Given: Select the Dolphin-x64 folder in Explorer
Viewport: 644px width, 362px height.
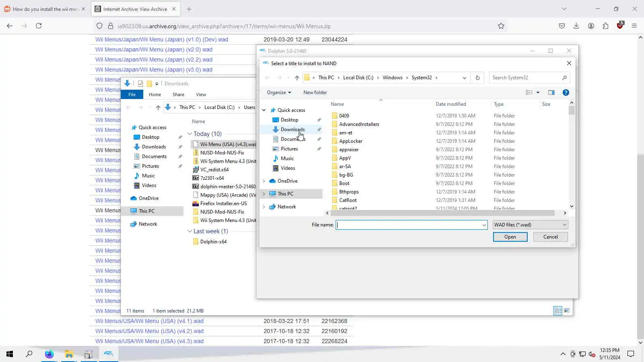Looking at the screenshot, I should [x=213, y=242].
